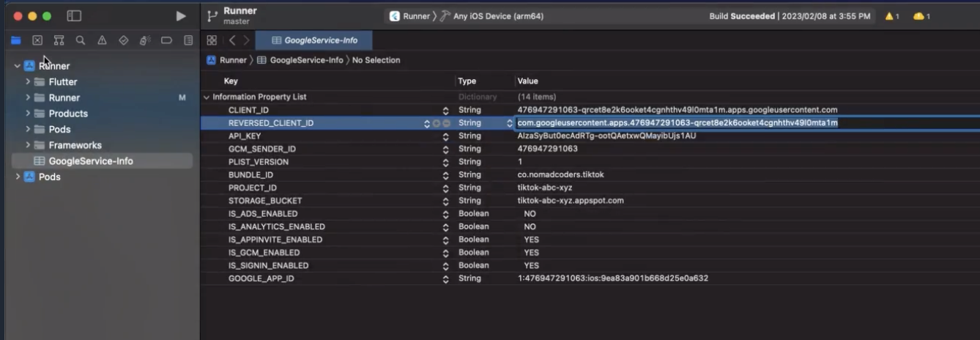
Task: Collapse the Information Property List row
Action: tap(207, 97)
